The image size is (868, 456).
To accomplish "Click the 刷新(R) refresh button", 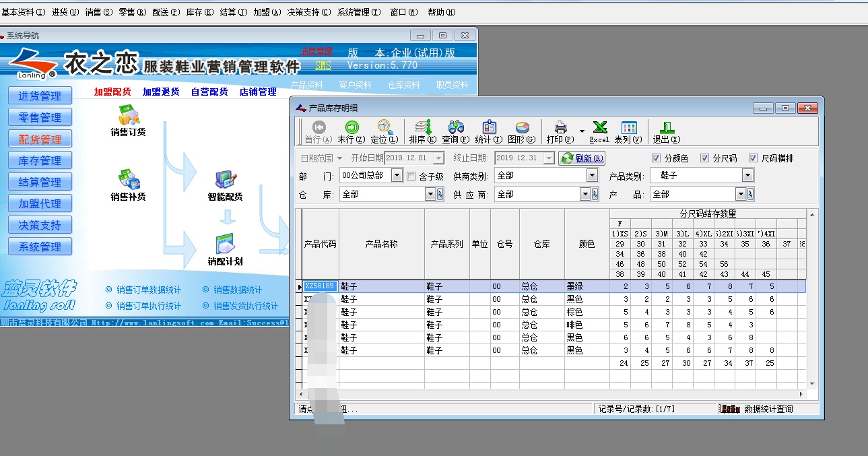I will pos(583,158).
